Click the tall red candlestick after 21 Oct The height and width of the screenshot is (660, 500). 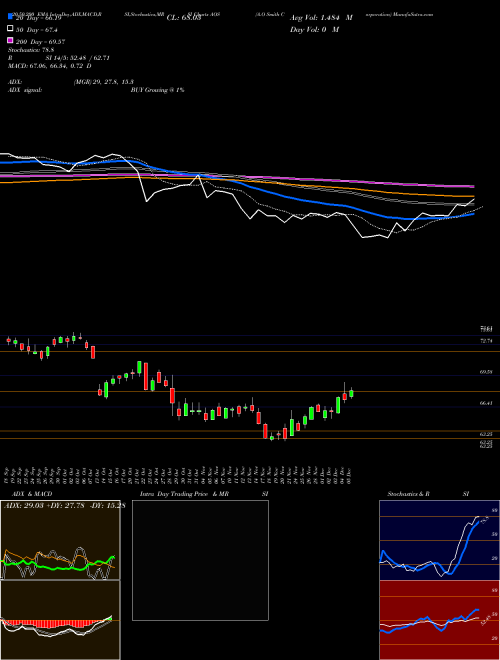(146, 376)
